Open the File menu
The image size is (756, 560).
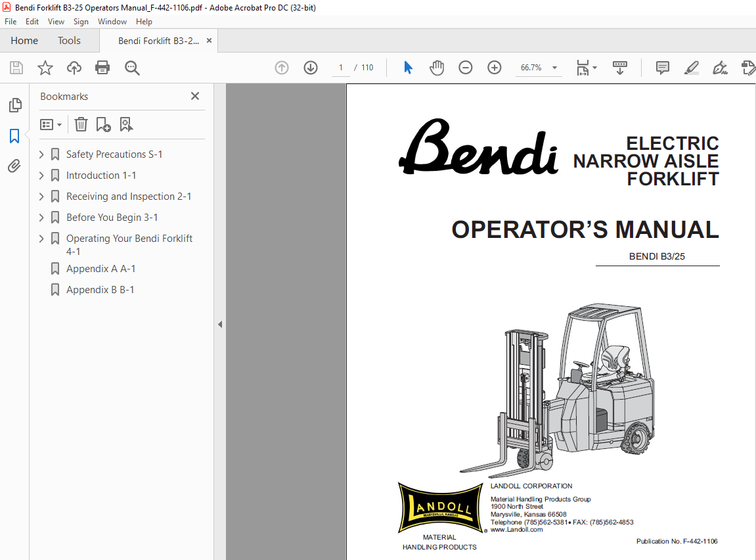[x=11, y=22]
